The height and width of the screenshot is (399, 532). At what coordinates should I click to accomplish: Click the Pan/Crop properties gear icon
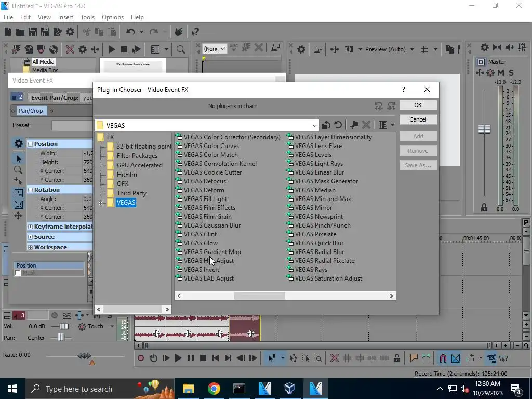point(18,143)
